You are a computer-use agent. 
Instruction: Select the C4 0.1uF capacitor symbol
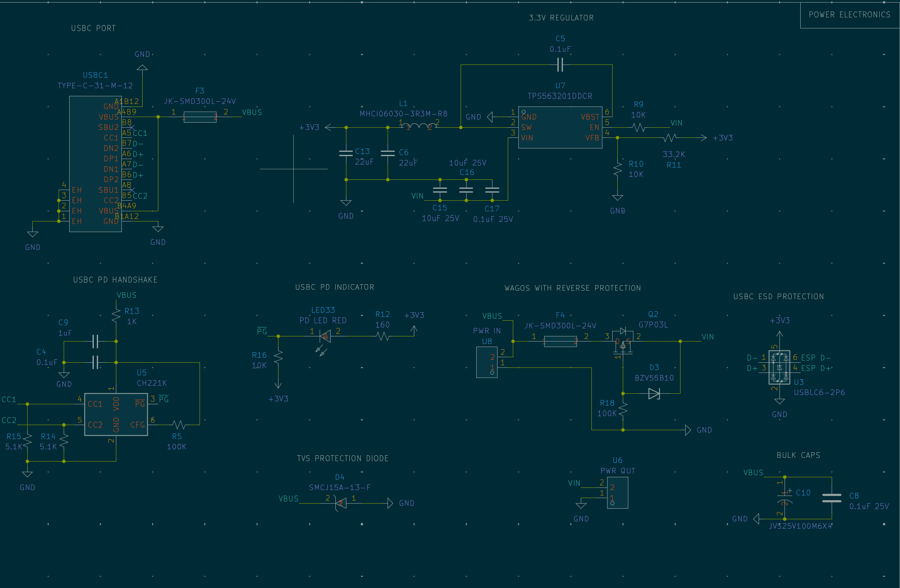point(96,362)
